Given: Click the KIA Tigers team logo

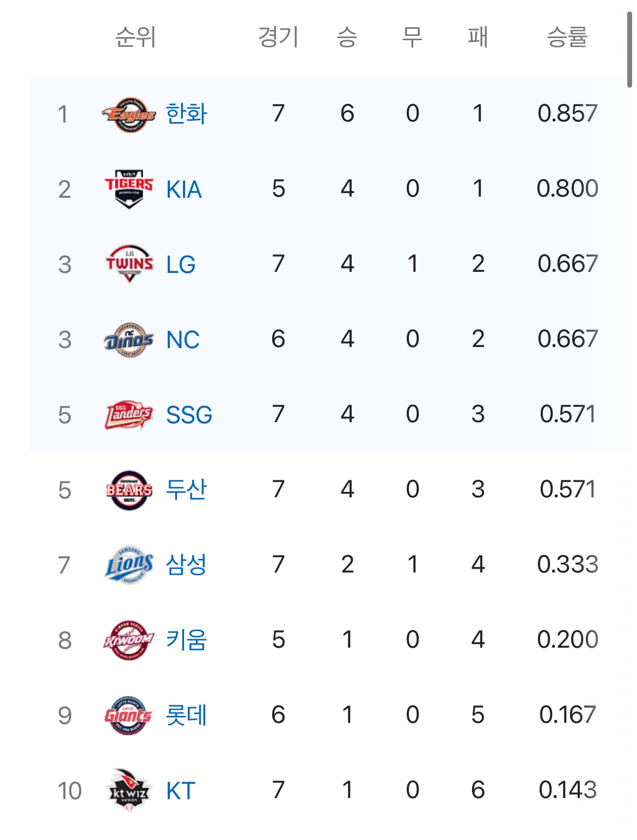Looking at the screenshot, I should (128, 189).
